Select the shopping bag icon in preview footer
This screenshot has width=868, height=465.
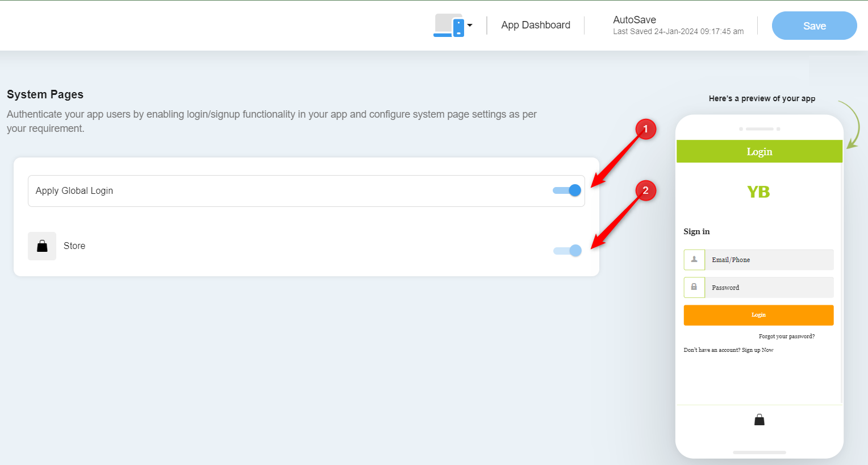pos(759,419)
